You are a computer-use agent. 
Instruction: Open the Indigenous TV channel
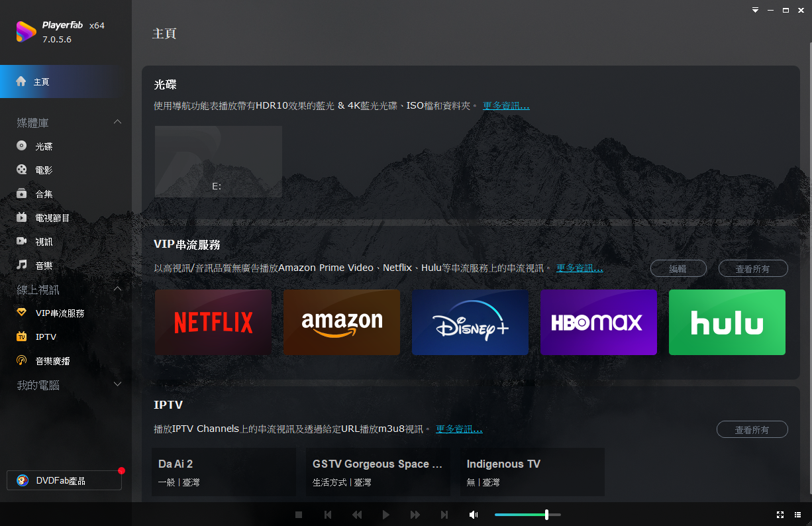[533, 472]
